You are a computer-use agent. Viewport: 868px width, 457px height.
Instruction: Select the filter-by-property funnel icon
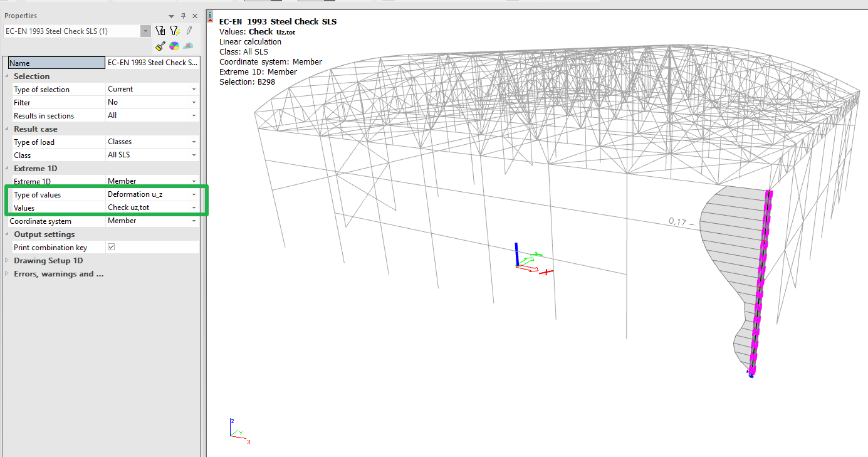160,30
